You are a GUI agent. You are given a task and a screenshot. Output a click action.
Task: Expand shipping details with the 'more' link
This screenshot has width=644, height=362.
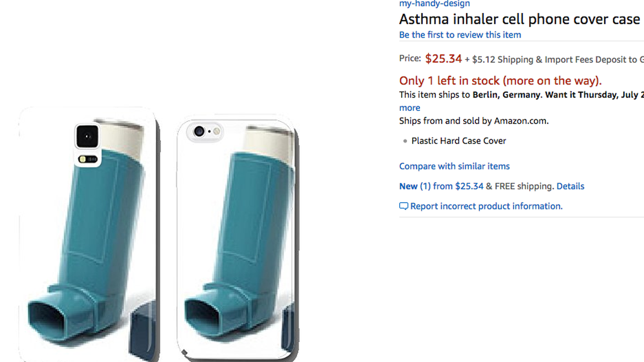[410, 107]
